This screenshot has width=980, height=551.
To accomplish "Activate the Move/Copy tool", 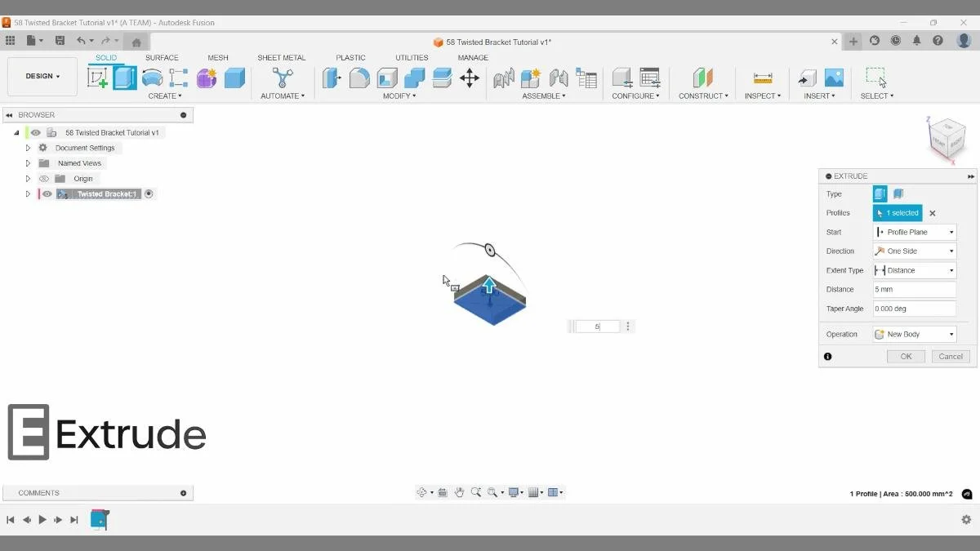I will point(470,78).
